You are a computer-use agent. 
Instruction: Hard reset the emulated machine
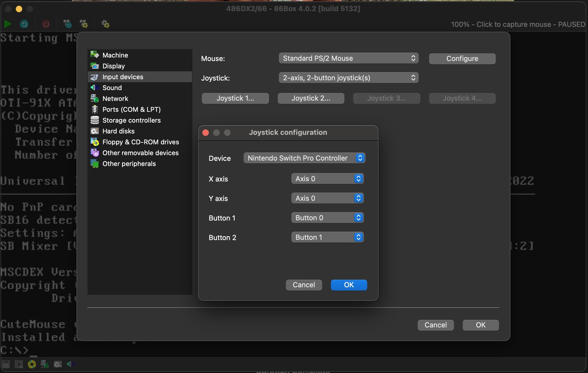(24, 24)
